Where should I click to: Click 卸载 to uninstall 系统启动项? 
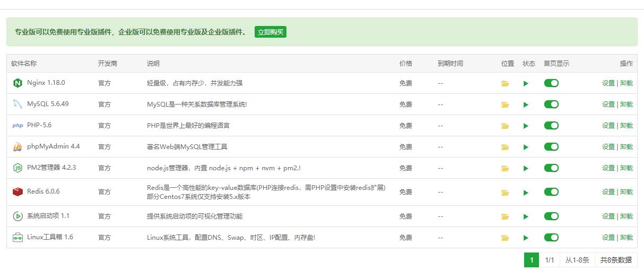point(626,216)
